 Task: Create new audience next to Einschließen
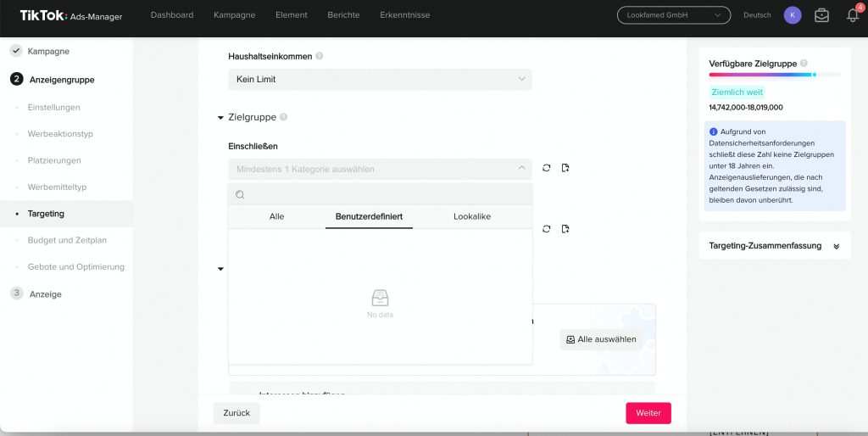[565, 168]
